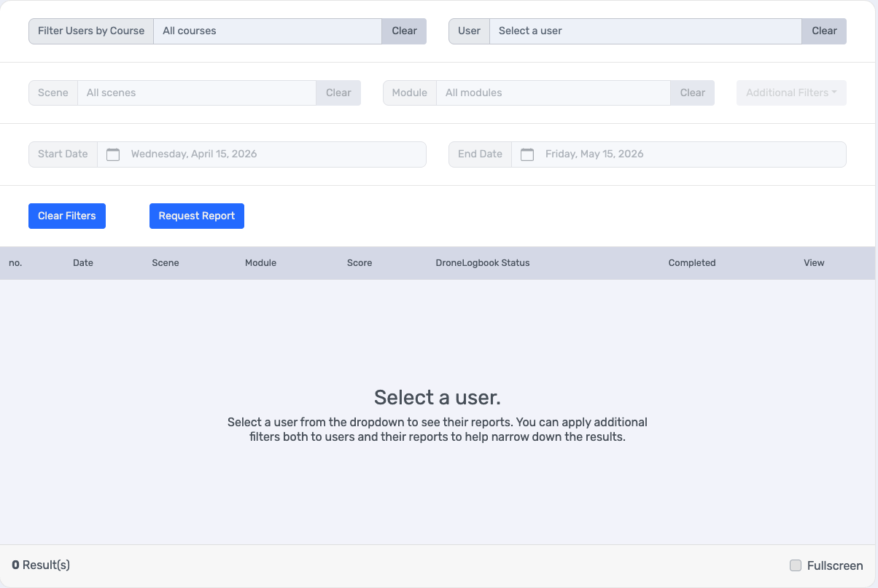878x588 pixels.
Task: Clear the Scene filter
Action: (x=338, y=93)
